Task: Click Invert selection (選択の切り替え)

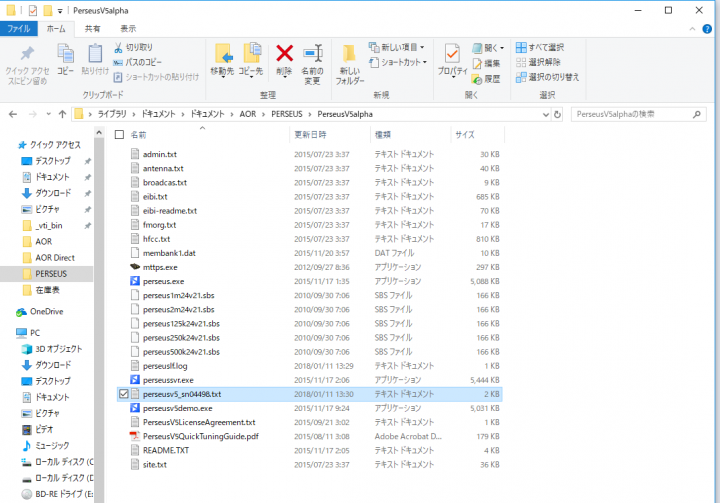Action: [x=547, y=77]
